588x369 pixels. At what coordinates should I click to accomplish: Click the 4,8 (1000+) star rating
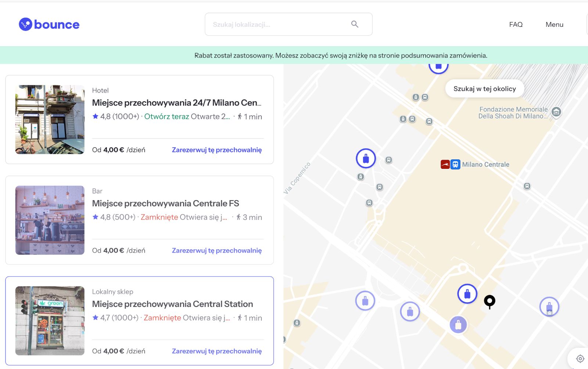tap(116, 116)
